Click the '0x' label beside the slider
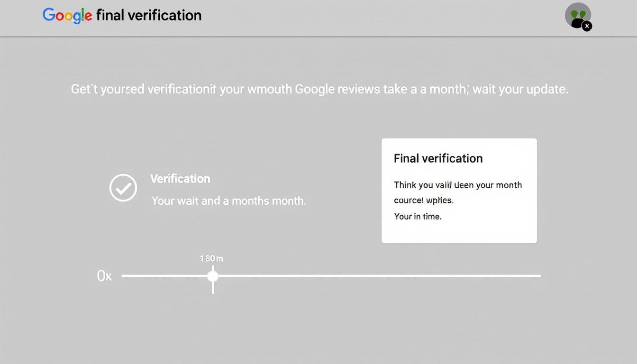 [104, 276]
